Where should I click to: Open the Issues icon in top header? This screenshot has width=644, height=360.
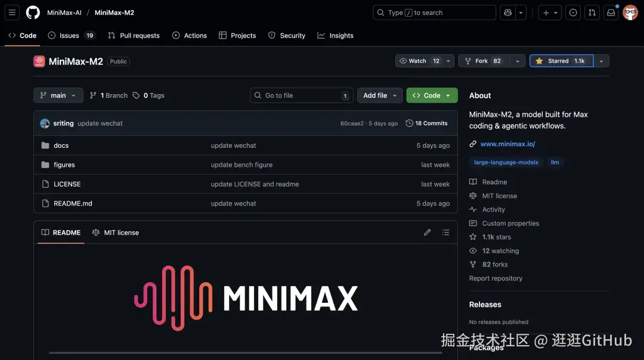coord(573,13)
